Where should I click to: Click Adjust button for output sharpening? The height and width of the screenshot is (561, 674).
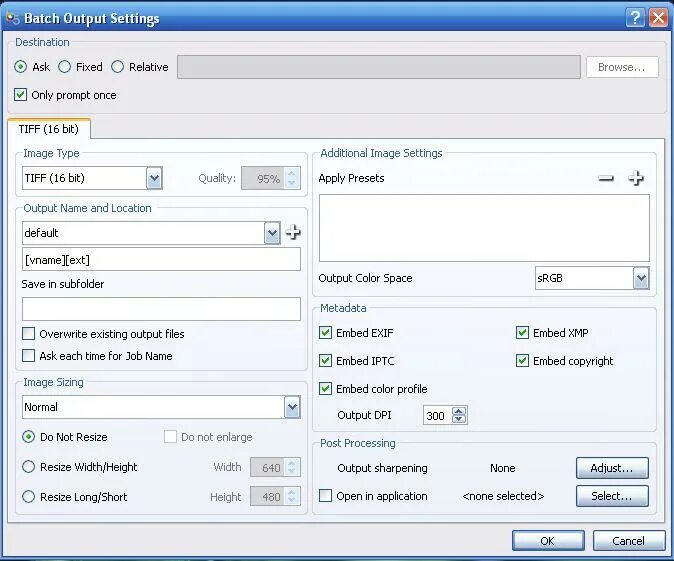coord(612,468)
